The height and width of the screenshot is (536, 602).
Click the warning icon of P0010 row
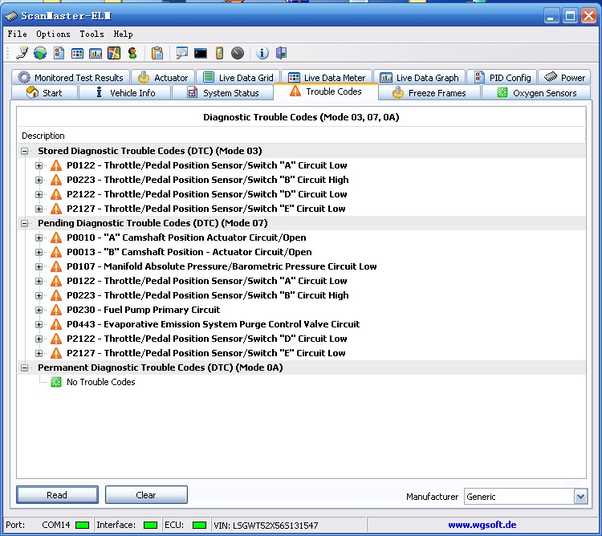click(56, 238)
